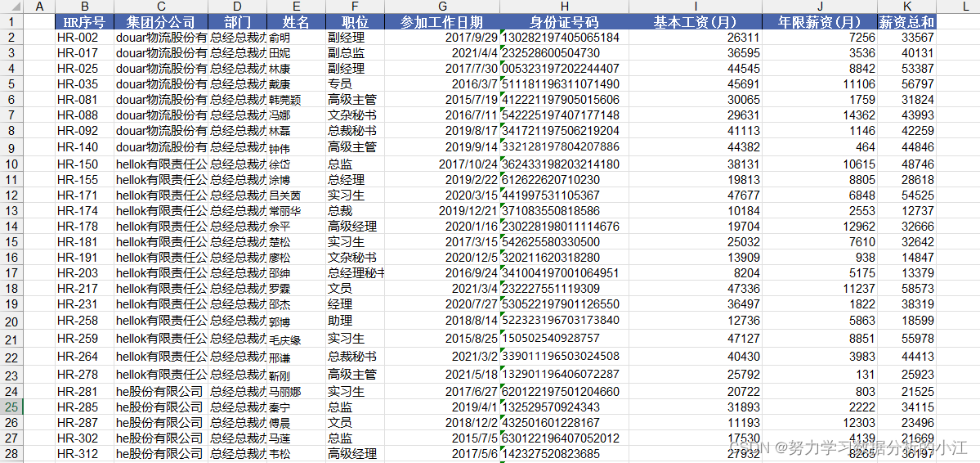Click base salary cell 40430
980x463 pixels.
click(x=695, y=356)
